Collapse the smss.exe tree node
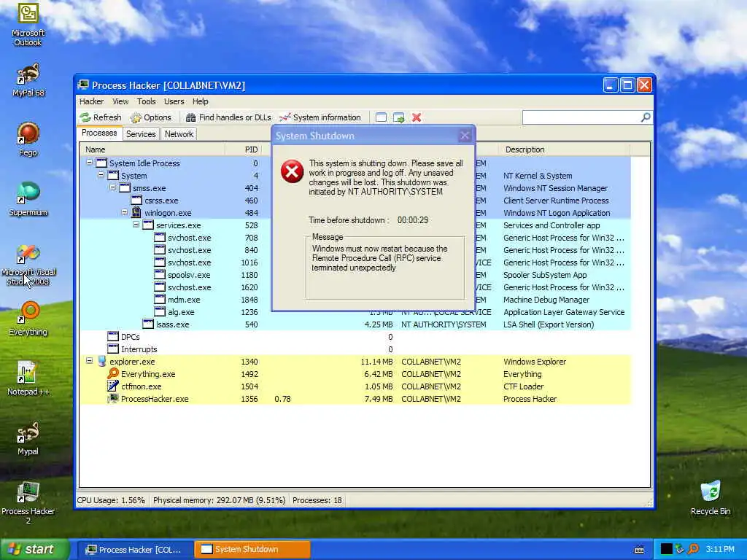747x560 pixels. 112,187
